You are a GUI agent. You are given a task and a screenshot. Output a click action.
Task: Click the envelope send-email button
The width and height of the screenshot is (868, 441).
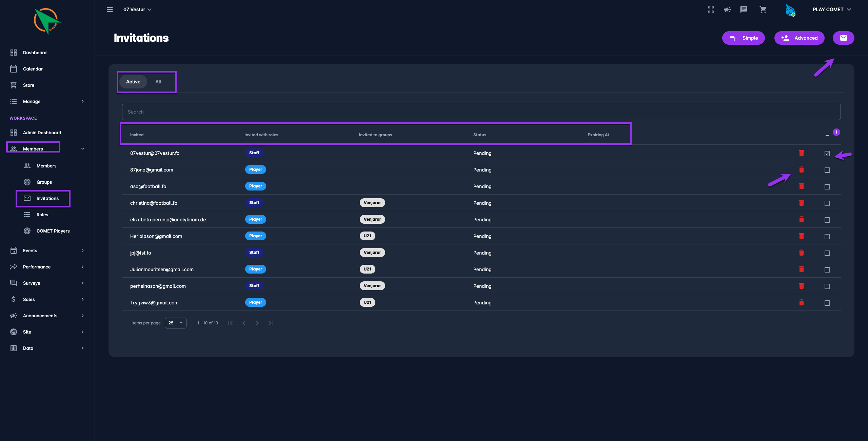pos(843,38)
